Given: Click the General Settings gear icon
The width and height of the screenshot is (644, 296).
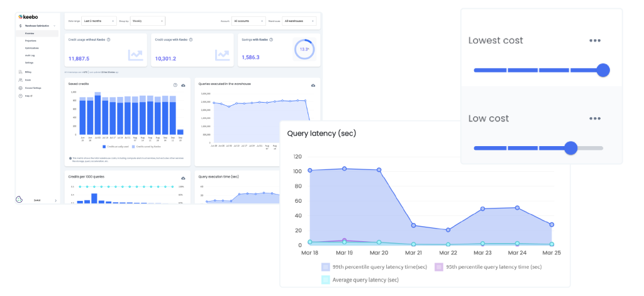Looking at the screenshot, I should click(x=21, y=88).
